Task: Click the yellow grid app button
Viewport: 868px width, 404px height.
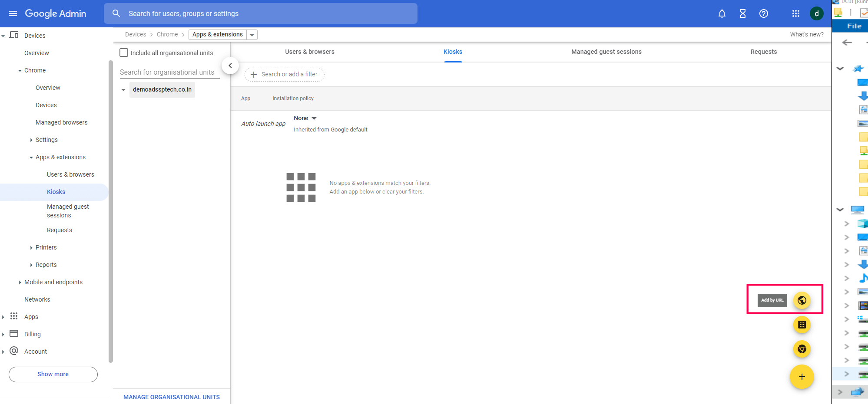Action: pos(802,325)
